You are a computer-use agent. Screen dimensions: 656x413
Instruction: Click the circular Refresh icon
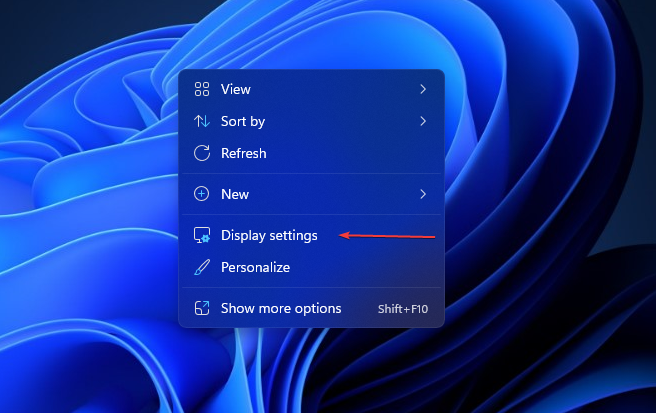(x=202, y=153)
